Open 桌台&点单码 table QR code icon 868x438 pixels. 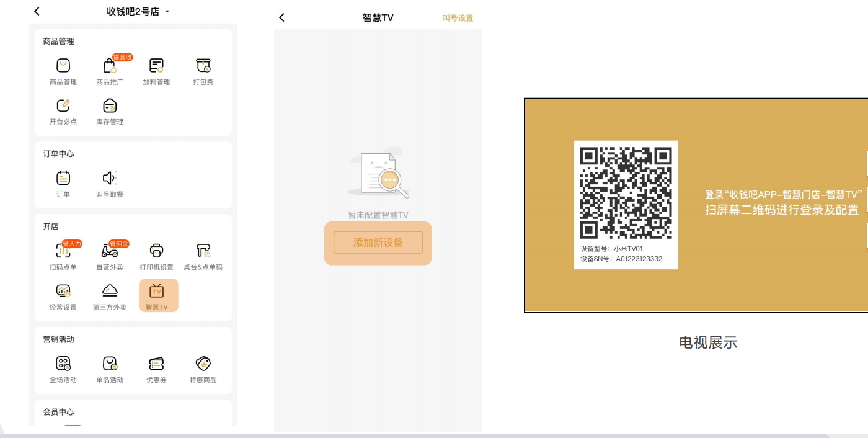tap(203, 251)
